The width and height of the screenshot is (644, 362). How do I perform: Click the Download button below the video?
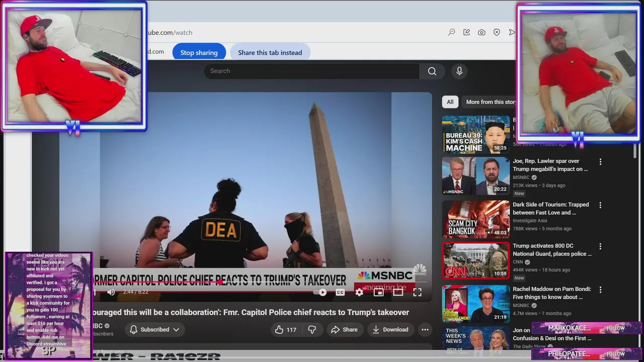[x=390, y=330]
